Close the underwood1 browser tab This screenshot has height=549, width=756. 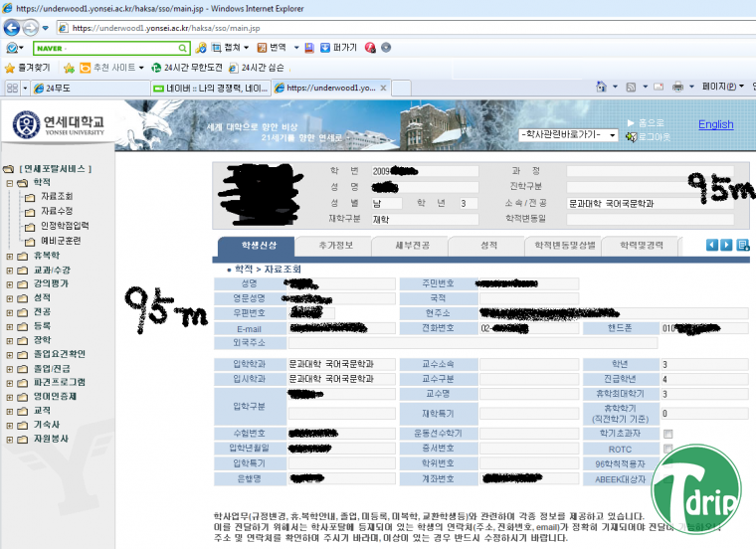(383, 89)
